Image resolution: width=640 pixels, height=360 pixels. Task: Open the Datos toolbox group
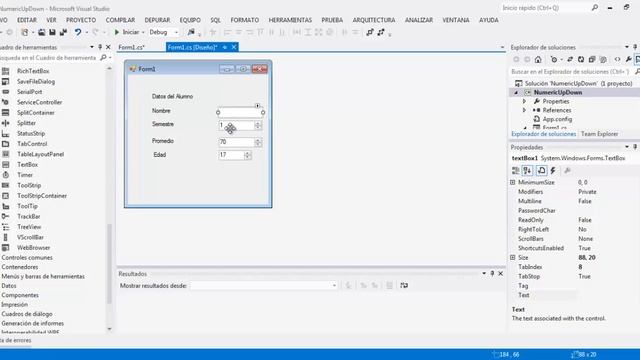click(x=9, y=286)
